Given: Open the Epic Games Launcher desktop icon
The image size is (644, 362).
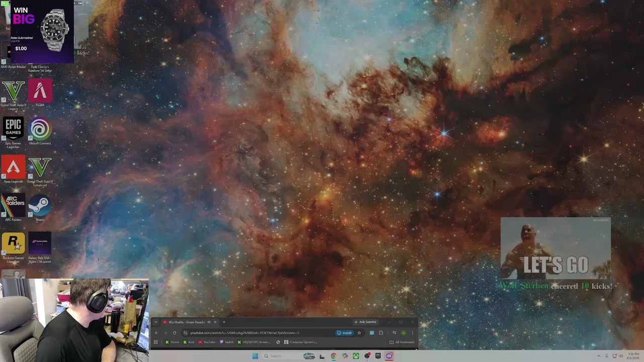Looking at the screenshot, I should click(x=13, y=133).
